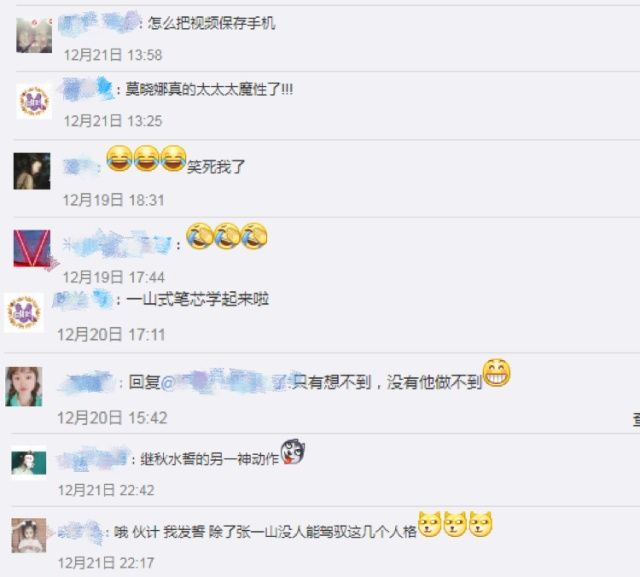This screenshot has width=640, height=577.
Task: Open purple wreath avatar beside 一山式笔芯 comment
Action: (24, 313)
